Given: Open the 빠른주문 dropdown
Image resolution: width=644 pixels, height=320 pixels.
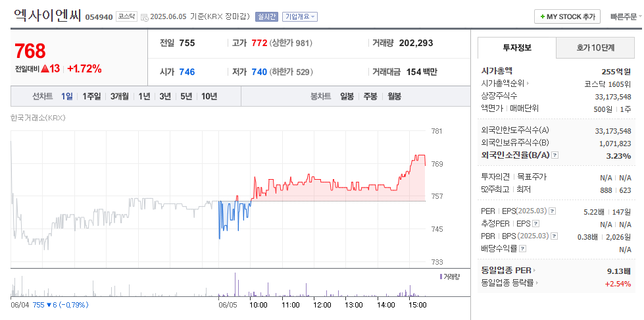Looking at the screenshot, I should 626,17.
